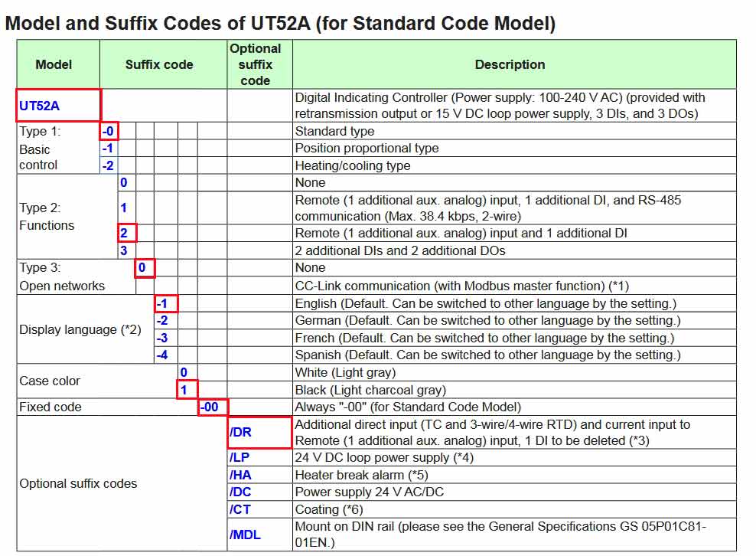Pick display language code -4 Spanish
Image resolution: width=756 pixels, height=556 pixels.
tap(165, 355)
